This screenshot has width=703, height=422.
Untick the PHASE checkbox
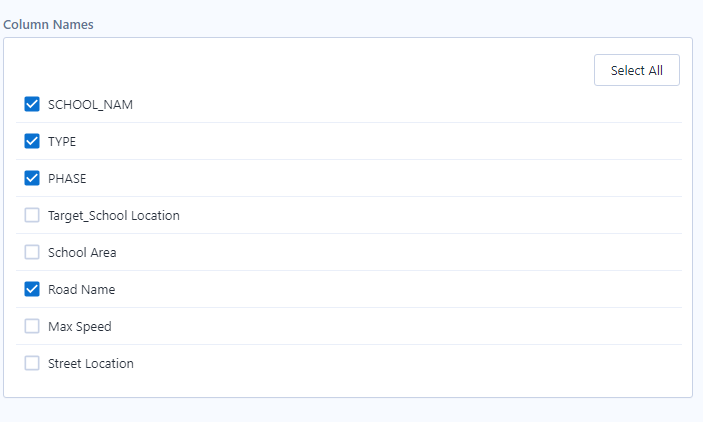click(x=32, y=178)
